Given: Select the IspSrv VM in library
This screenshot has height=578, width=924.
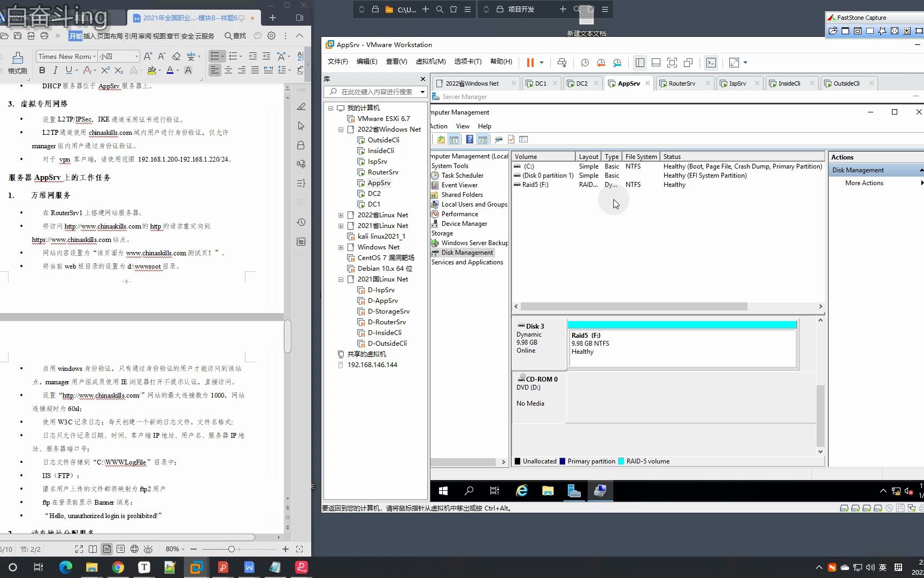Looking at the screenshot, I should pyautogui.click(x=378, y=162).
